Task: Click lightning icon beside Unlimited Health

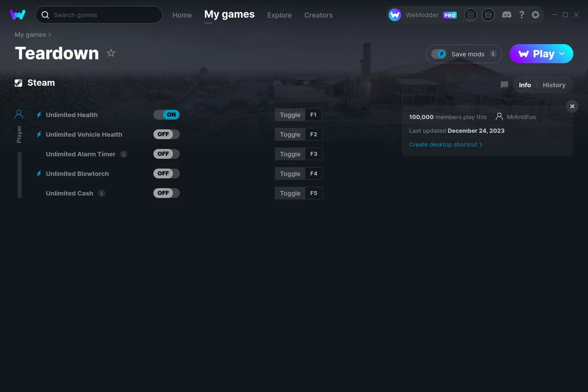Action: click(x=39, y=115)
